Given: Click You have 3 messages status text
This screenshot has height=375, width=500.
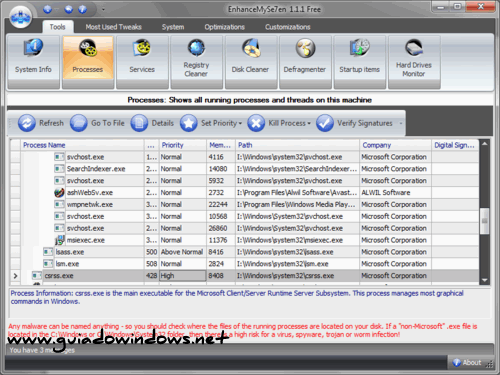Looking at the screenshot, I should coord(42,350).
